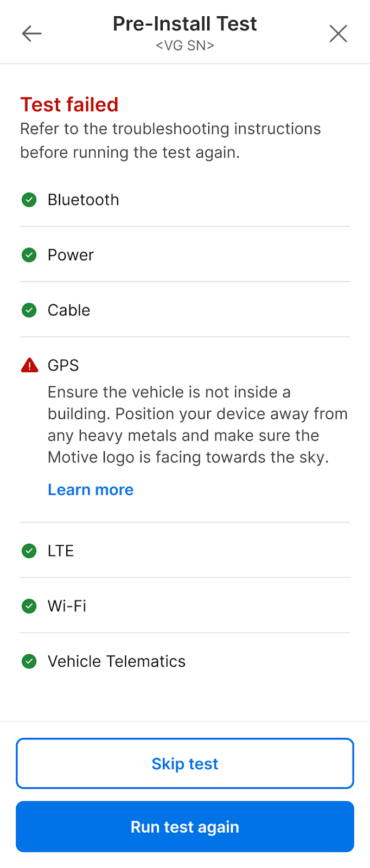This screenshot has height=868, width=370.
Task: Select the Wi-Fi test result label
Action: 67,606
